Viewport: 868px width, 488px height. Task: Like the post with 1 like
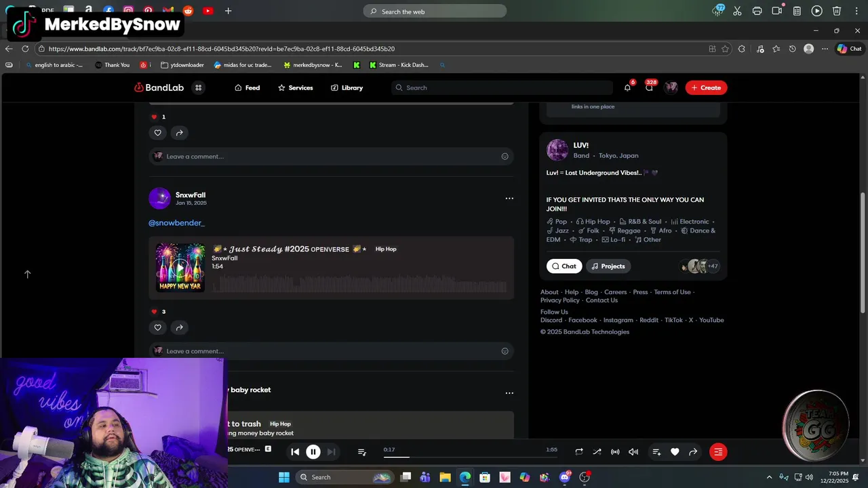pos(157,133)
